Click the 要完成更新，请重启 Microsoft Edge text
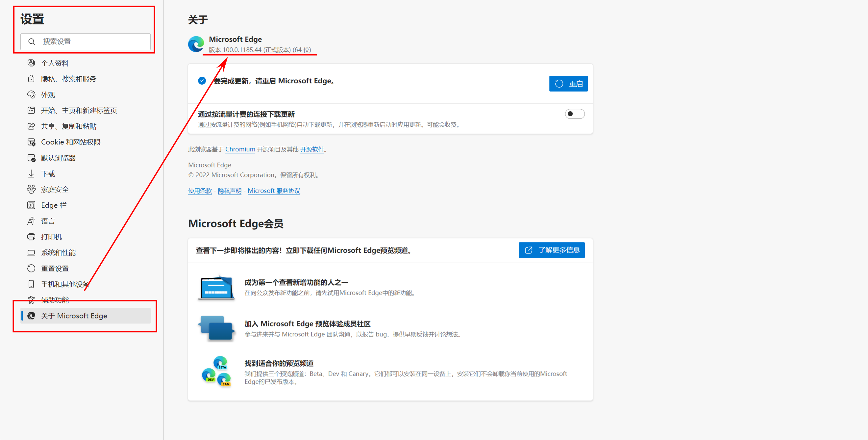The width and height of the screenshot is (868, 440). (x=274, y=81)
